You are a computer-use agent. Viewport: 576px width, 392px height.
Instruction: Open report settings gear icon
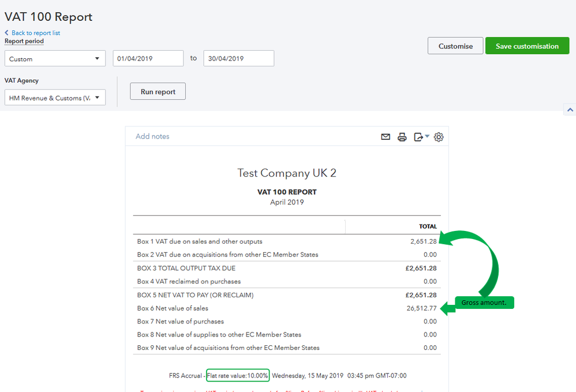439,137
